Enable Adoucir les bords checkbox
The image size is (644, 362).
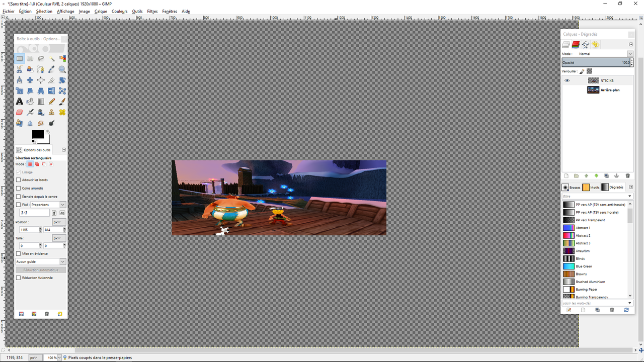[19, 180]
